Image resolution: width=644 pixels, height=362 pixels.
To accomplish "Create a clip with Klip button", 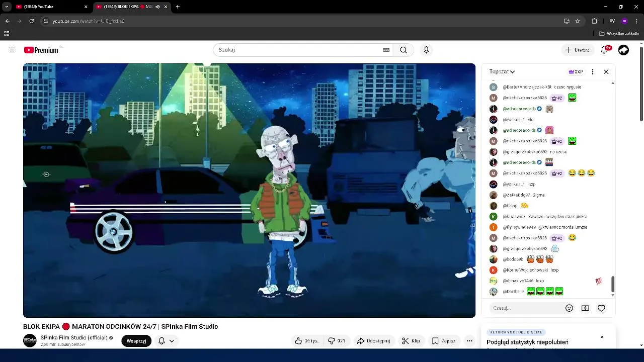I will point(411,341).
